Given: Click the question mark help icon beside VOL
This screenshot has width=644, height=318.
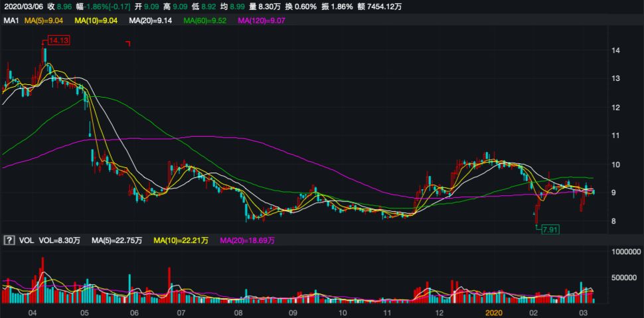Looking at the screenshot, I should click(10, 240).
